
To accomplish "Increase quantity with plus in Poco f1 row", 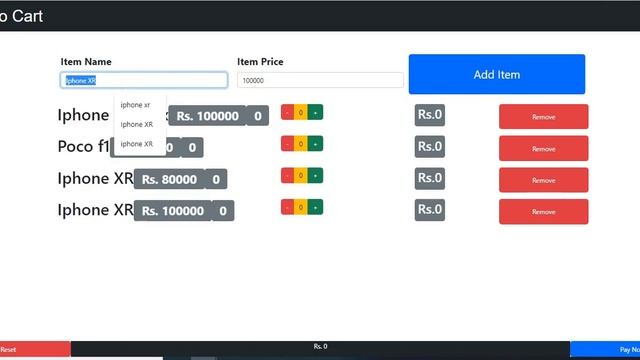I will 315,144.
